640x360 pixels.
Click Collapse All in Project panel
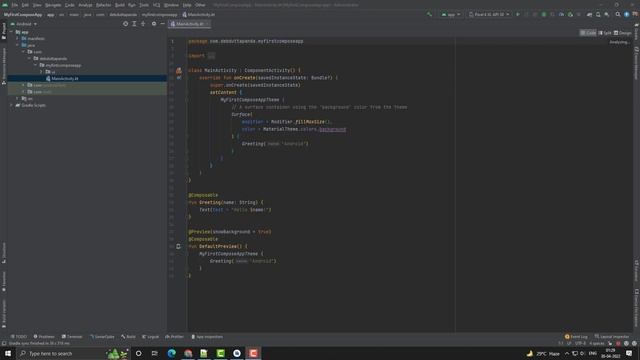(x=143, y=24)
